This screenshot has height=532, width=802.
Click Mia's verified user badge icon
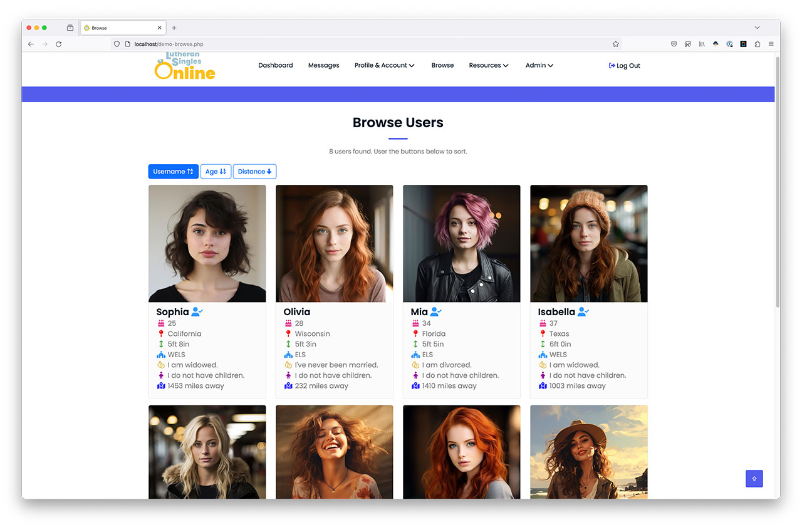[x=436, y=311]
